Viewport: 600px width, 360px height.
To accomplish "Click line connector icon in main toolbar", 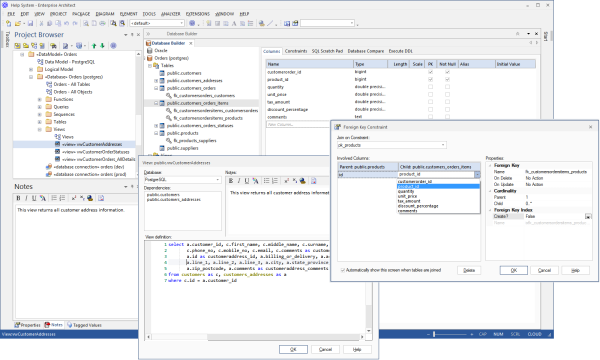I will point(270,23).
